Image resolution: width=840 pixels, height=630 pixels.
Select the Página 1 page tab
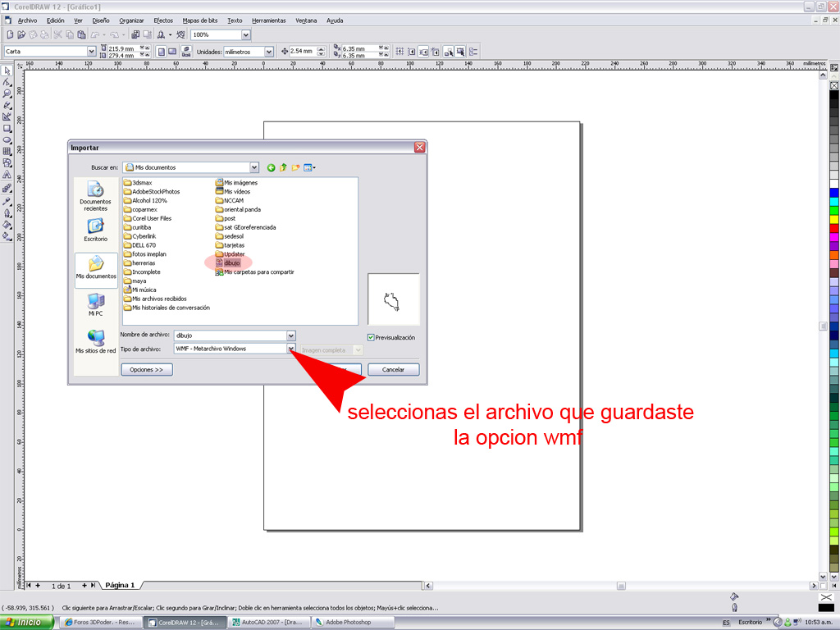[x=120, y=585]
